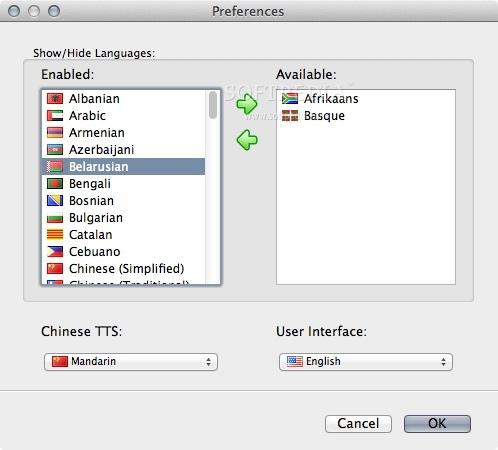Select Armenian in the Enabled list
The width and height of the screenshot is (498, 450).
[123, 132]
